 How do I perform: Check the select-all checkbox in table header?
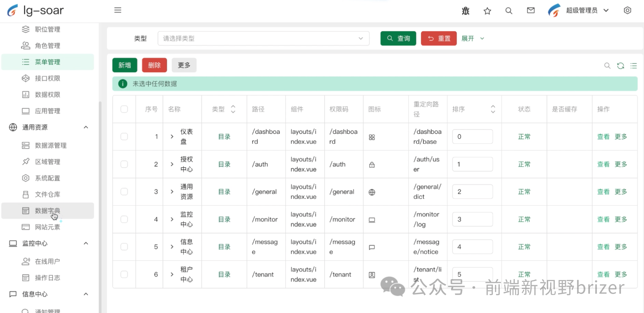click(x=124, y=109)
